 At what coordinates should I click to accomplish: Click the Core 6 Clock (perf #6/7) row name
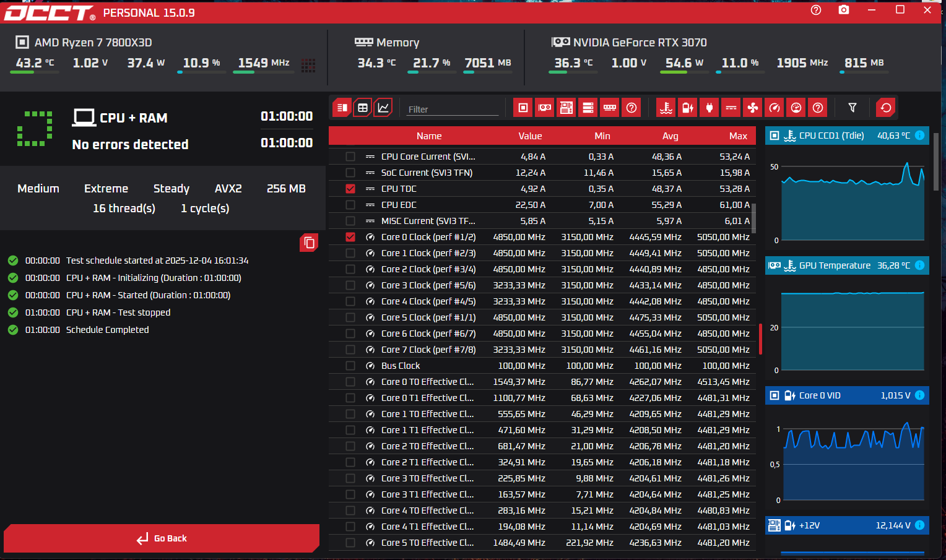click(428, 334)
